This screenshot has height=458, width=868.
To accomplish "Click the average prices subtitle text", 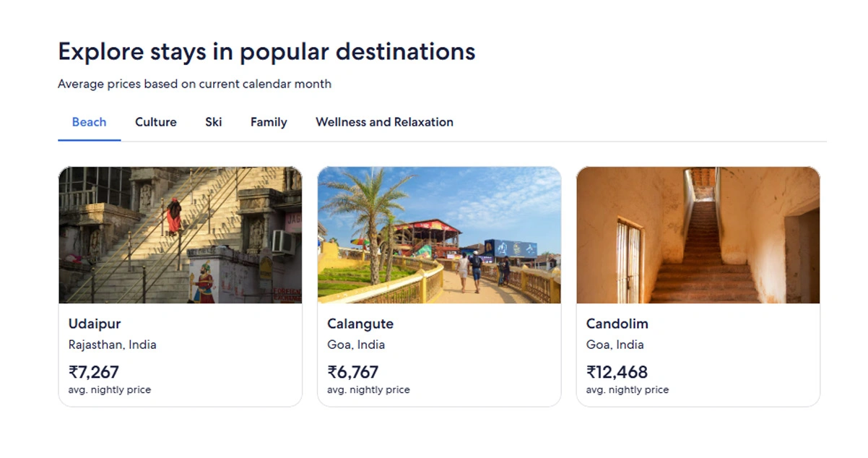I will 194,84.
